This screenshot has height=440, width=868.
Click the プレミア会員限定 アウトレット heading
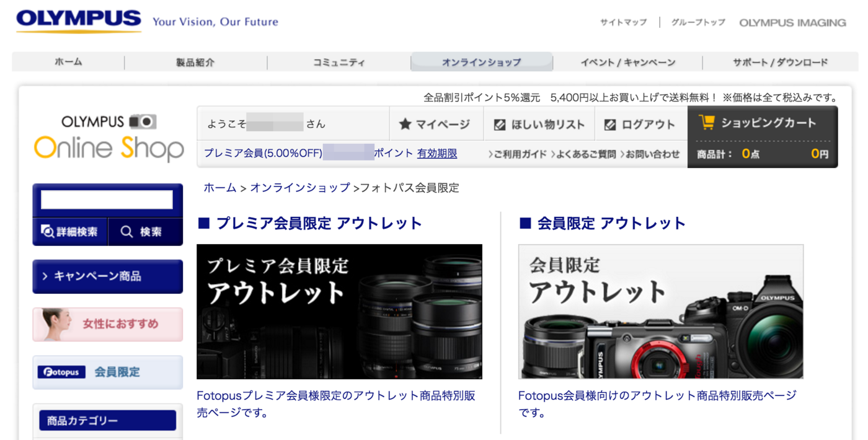[x=310, y=223]
